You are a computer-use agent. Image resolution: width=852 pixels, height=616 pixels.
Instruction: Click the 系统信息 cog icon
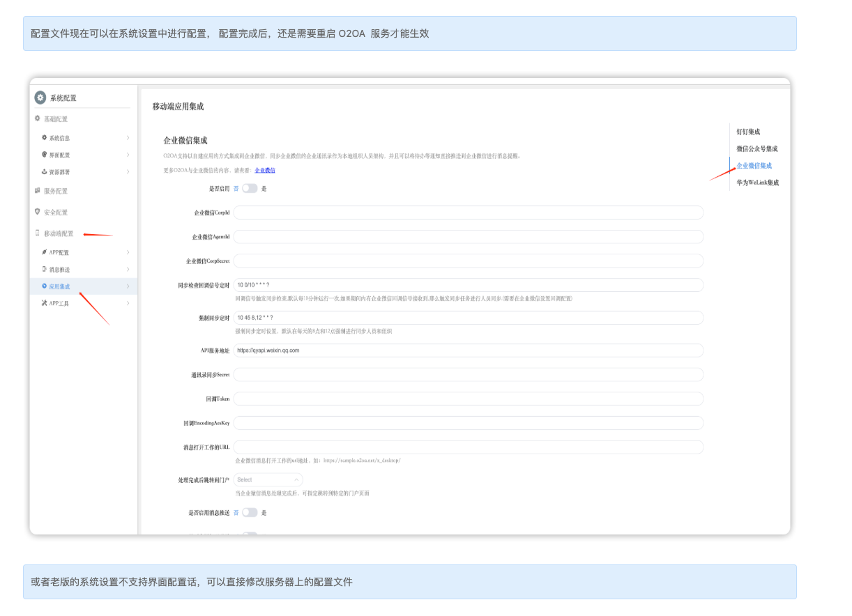pyautogui.click(x=45, y=138)
